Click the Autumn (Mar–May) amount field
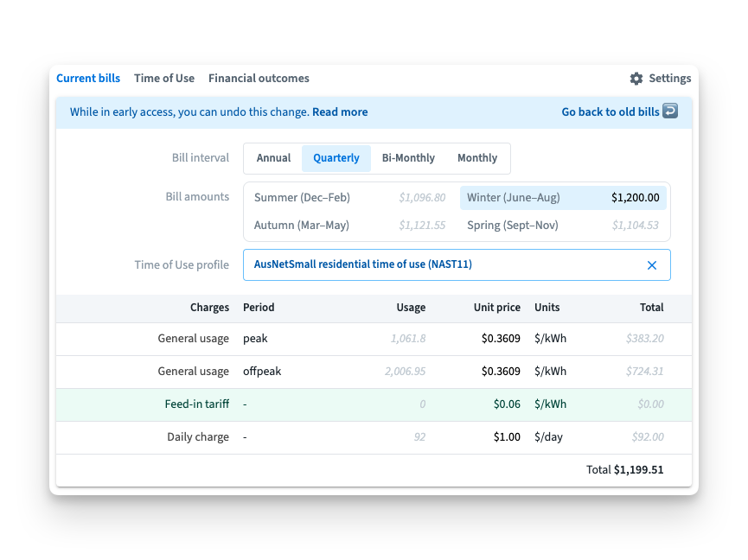 click(x=422, y=226)
